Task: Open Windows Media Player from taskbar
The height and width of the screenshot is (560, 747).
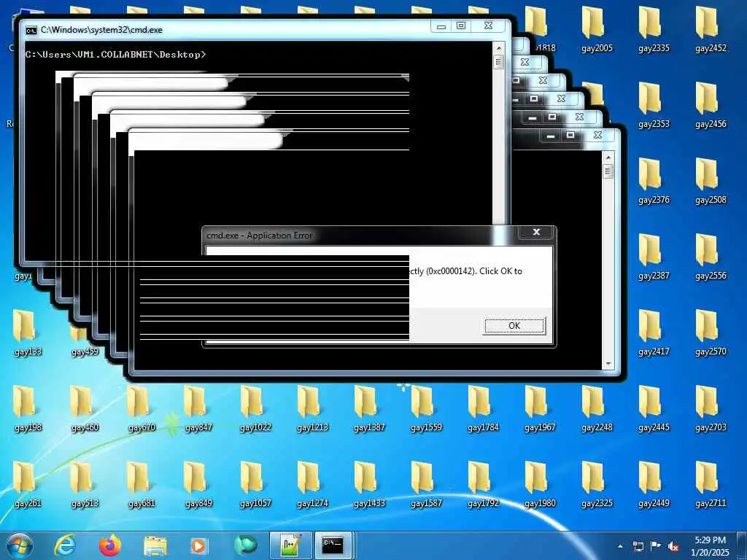Action: pos(199,545)
